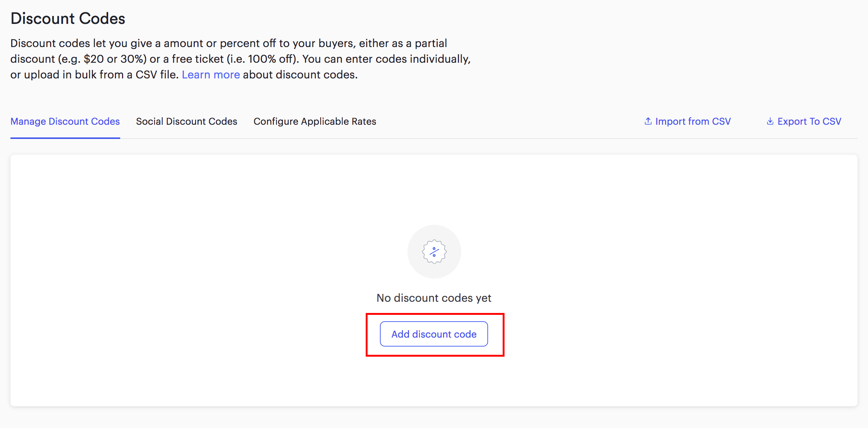Click the No discount codes yet message
868x428 pixels.
click(x=434, y=298)
